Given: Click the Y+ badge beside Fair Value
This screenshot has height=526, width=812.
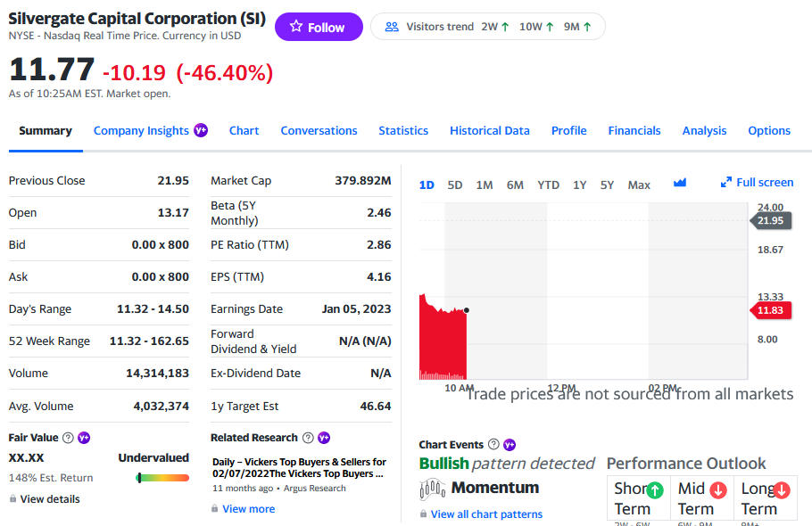Looking at the screenshot, I should pos(84,438).
